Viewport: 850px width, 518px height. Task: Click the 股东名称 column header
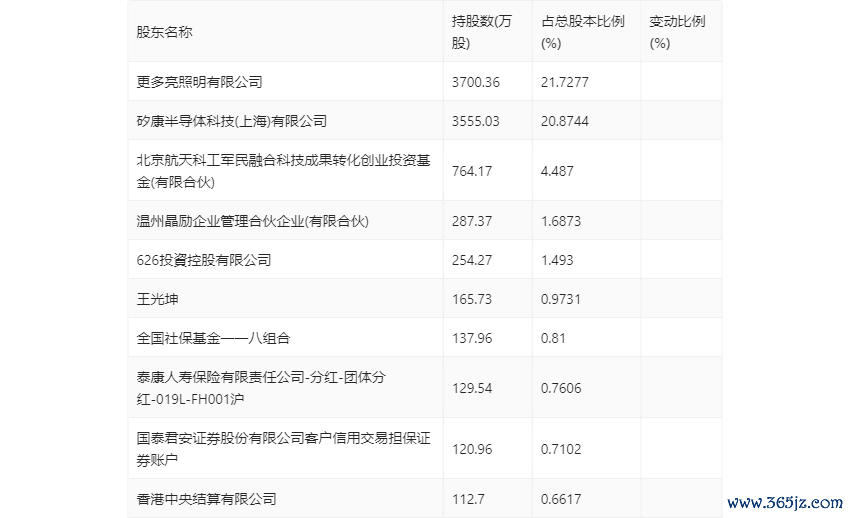164,33
